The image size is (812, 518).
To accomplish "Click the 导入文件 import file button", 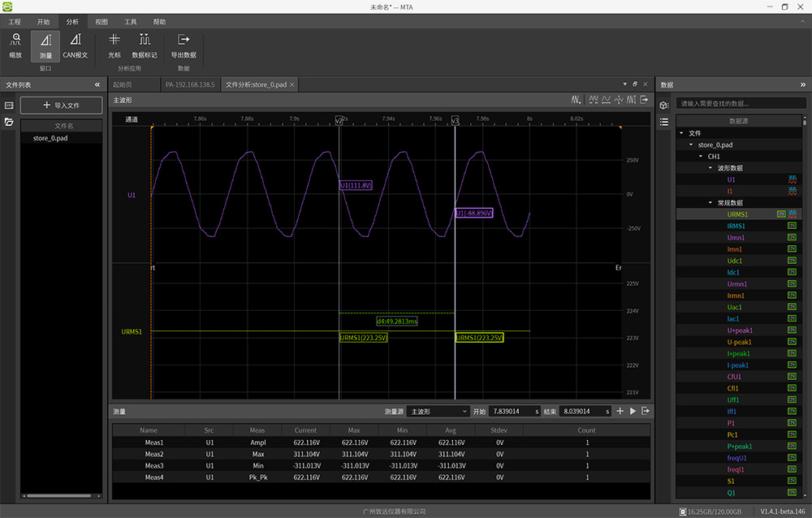I will (x=62, y=106).
